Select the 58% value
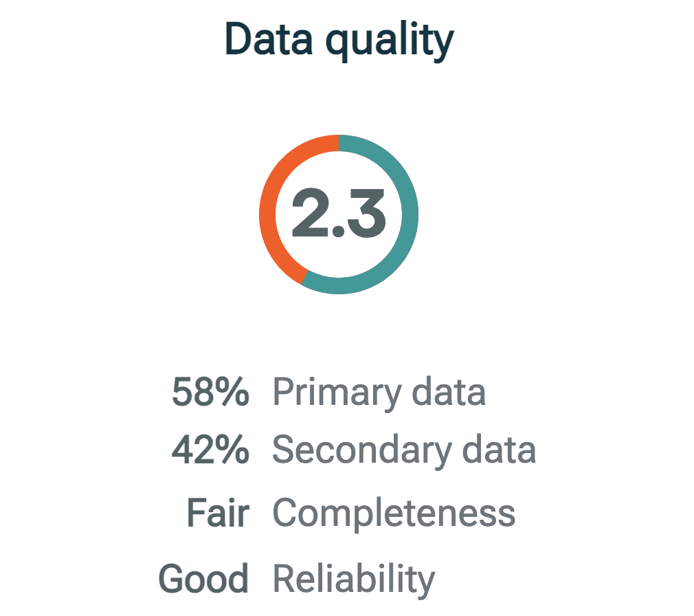This screenshot has width=694, height=616. 211,392
